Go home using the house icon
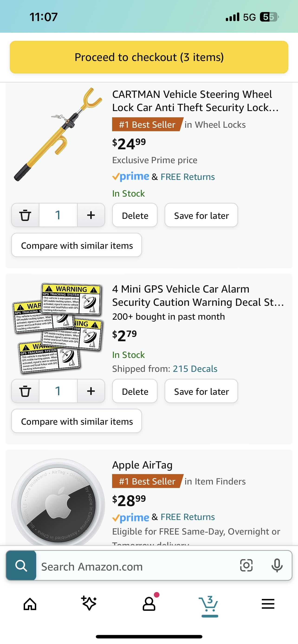Image resolution: width=298 pixels, height=644 pixels. (30, 604)
